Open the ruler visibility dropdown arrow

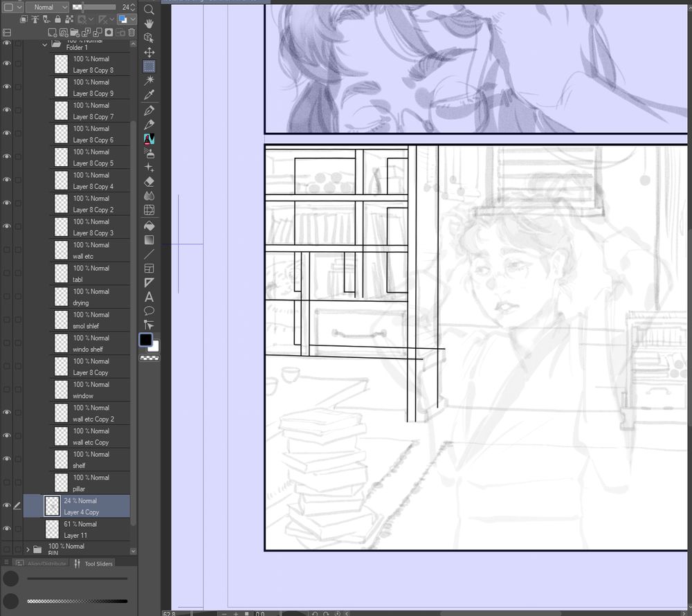point(113,19)
